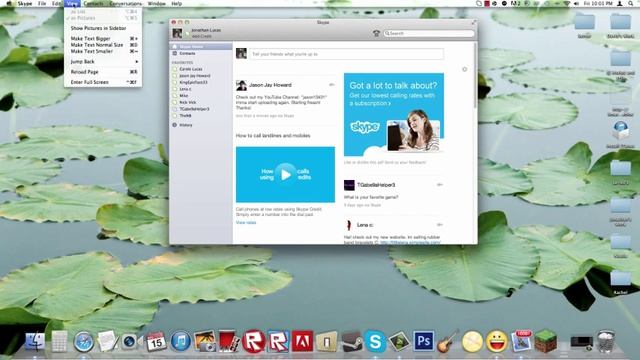Click the Wi-Fi icon in menu bar
Image resolution: width=640 pixels, height=360 pixels.
[567, 3]
